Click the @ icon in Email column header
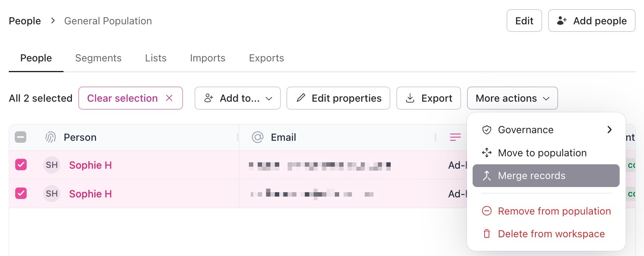644x256 pixels. pyautogui.click(x=258, y=138)
